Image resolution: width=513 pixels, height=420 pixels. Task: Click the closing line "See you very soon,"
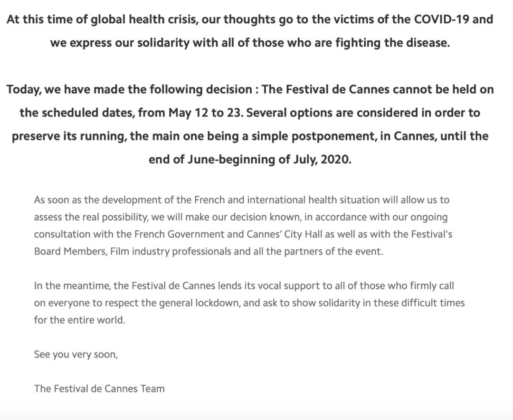(75, 354)
